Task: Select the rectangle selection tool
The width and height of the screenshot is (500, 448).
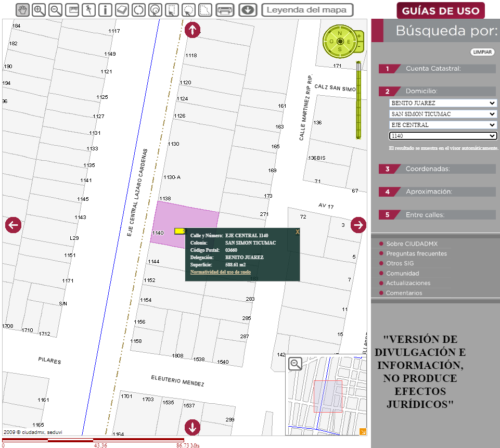Action: (x=172, y=10)
